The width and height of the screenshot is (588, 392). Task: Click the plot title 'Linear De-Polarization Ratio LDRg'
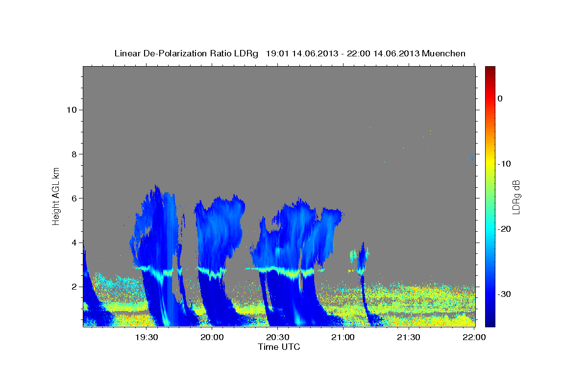pyautogui.click(x=186, y=53)
